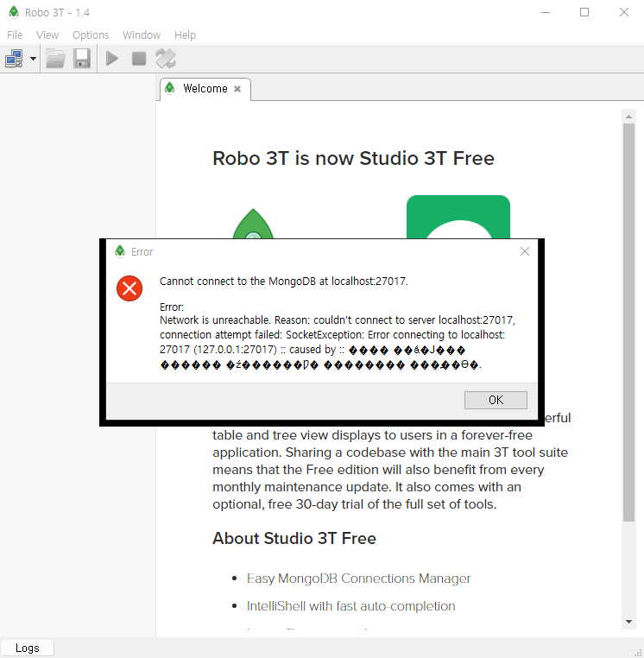The image size is (644, 658).
Task: Click the scrollbar up arrow
Action: coord(628,117)
